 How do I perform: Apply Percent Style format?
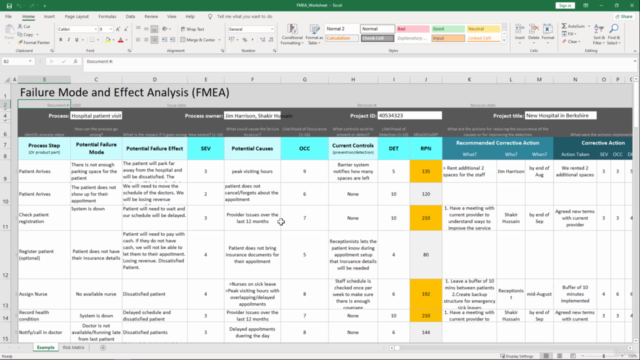coord(244,40)
